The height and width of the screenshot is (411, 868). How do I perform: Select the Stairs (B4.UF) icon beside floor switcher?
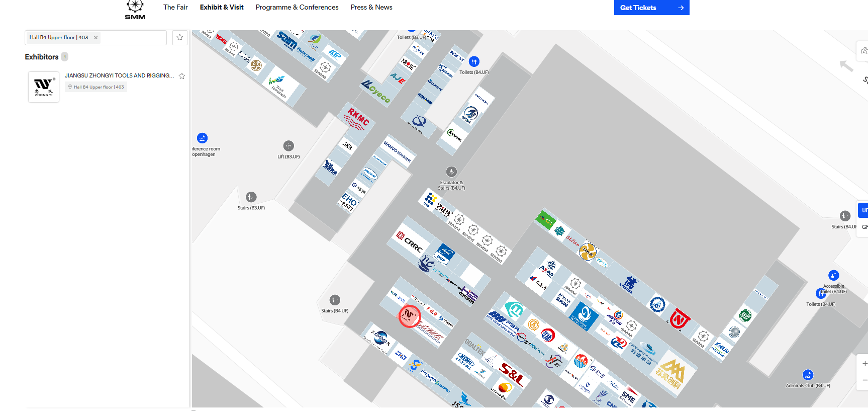[x=845, y=216]
